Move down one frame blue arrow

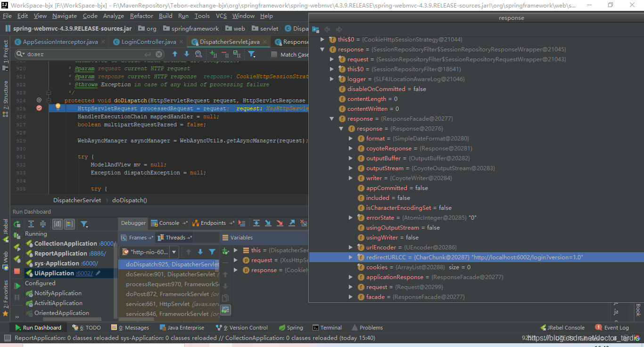[x=200, y=252]
